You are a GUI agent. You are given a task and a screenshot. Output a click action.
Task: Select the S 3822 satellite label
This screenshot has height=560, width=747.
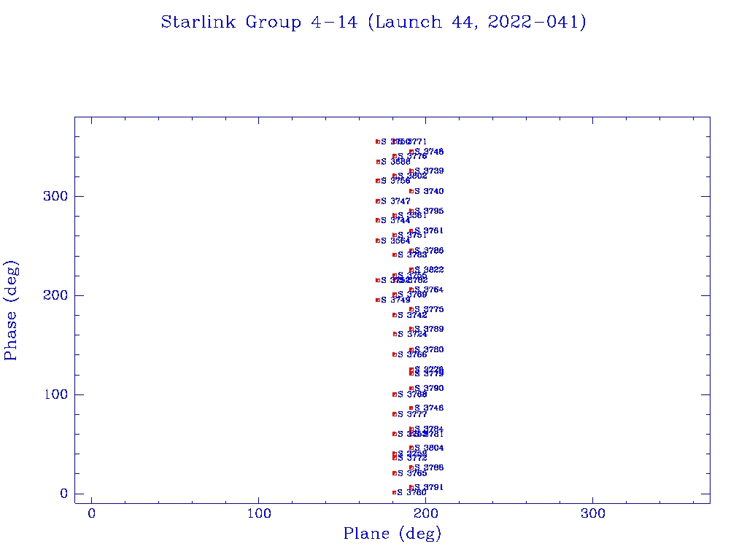(429, 270)
